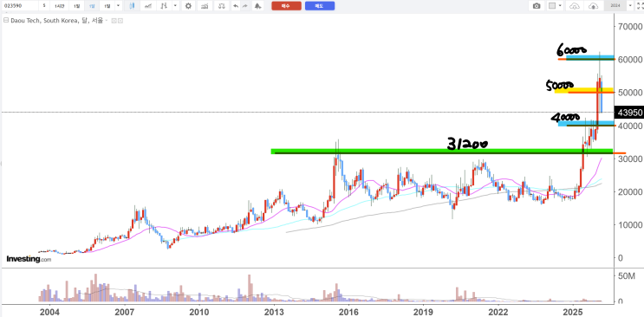Click the 60000 price axis label

(630, 60)
